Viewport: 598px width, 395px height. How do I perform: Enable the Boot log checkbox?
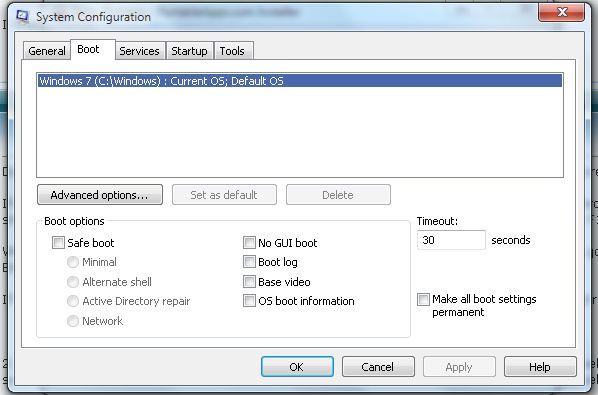249,262
